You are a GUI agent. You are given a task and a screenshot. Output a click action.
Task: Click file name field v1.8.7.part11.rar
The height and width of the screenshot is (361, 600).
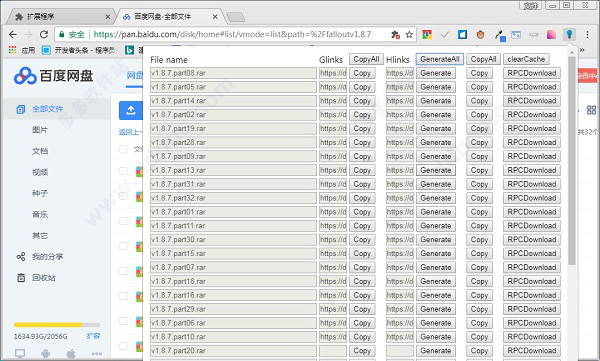(233, 226)
